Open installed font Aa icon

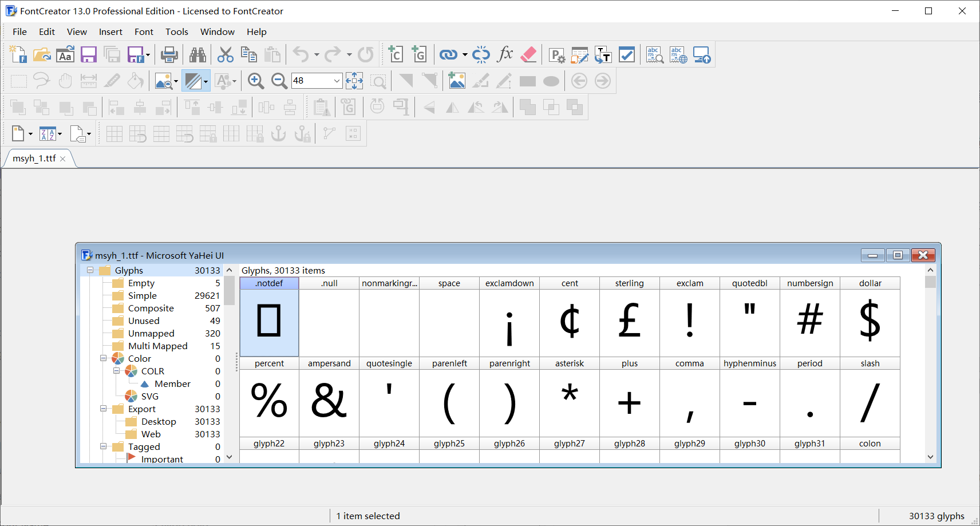65,55
